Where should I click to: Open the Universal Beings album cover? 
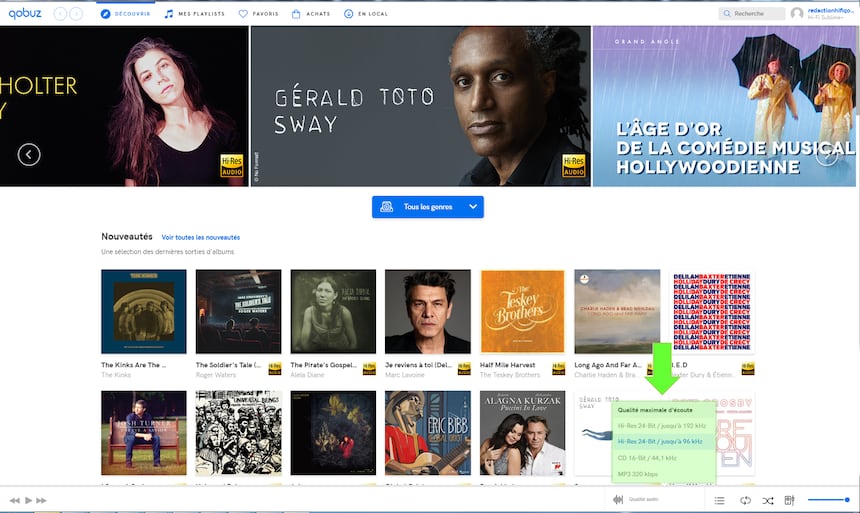pos(239,433)
